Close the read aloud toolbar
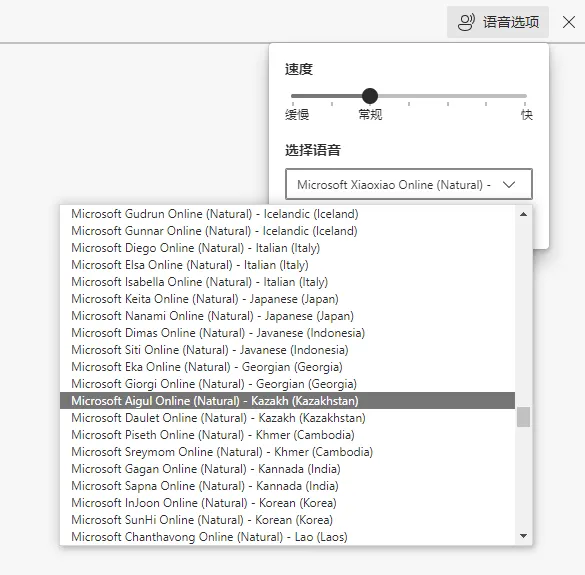Image resolution: width=585 pixels, height=575 pixels. point(569,22)
